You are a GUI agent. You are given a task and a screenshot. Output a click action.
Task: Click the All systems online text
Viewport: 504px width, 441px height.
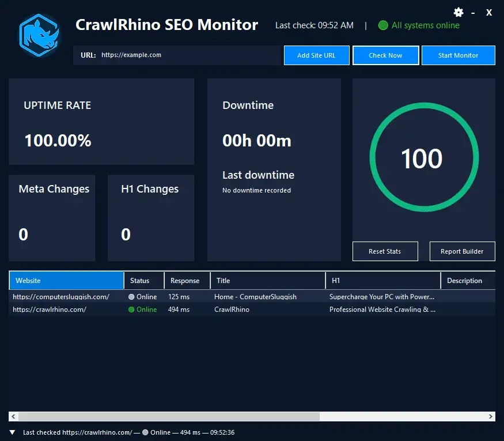pos(426,25)
